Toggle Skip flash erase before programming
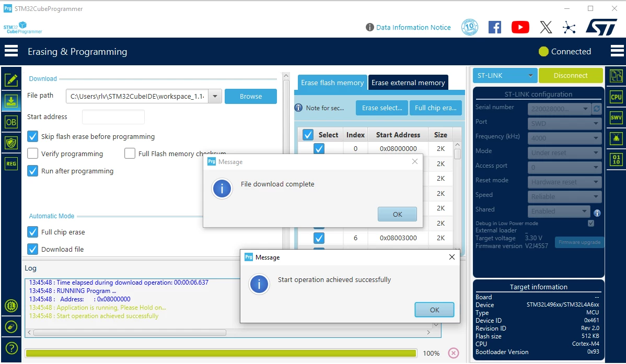Screen dimensions: 626x364 [33, 136]
